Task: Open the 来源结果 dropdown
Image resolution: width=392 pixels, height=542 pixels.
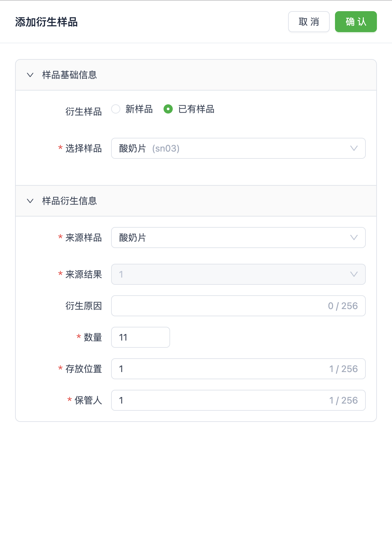Action: click(238, 275)
